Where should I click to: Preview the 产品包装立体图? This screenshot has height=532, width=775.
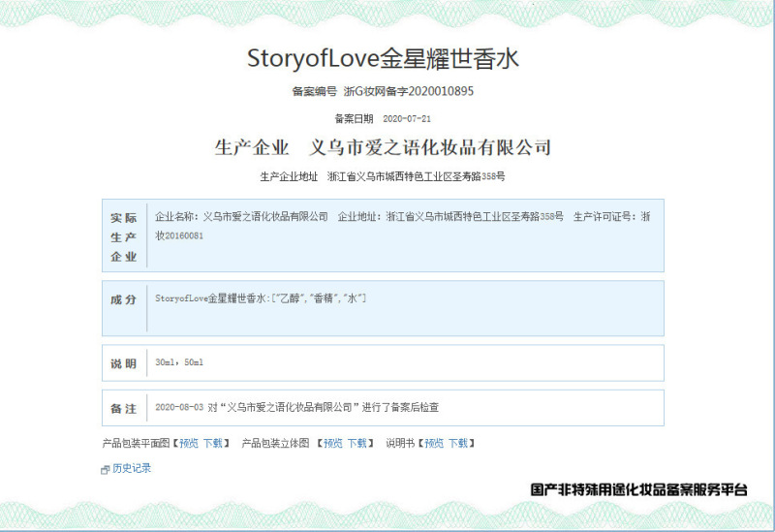point(333,443)
